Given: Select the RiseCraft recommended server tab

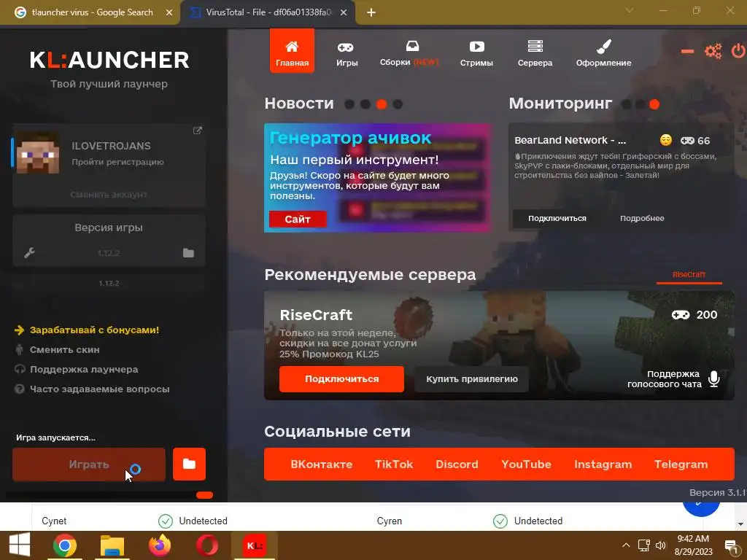Looking at the screenshot, I should (x=689, y=275).
